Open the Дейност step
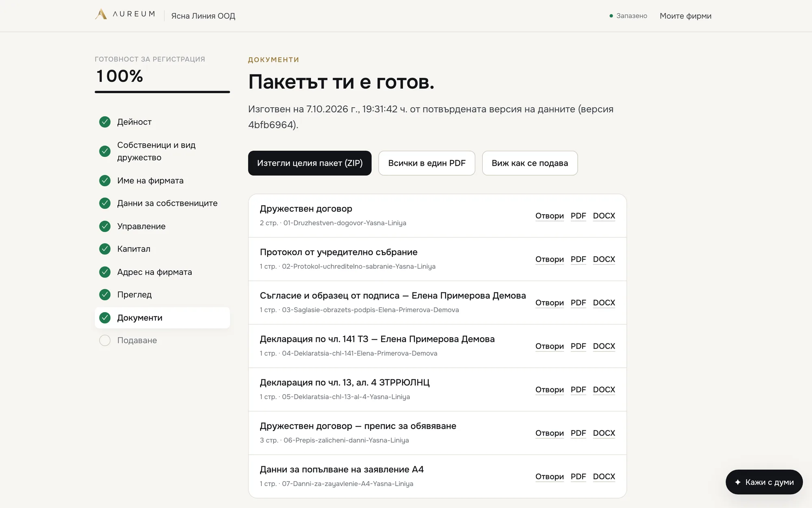This screenshot has height=508, width=812. pos(162,122)
